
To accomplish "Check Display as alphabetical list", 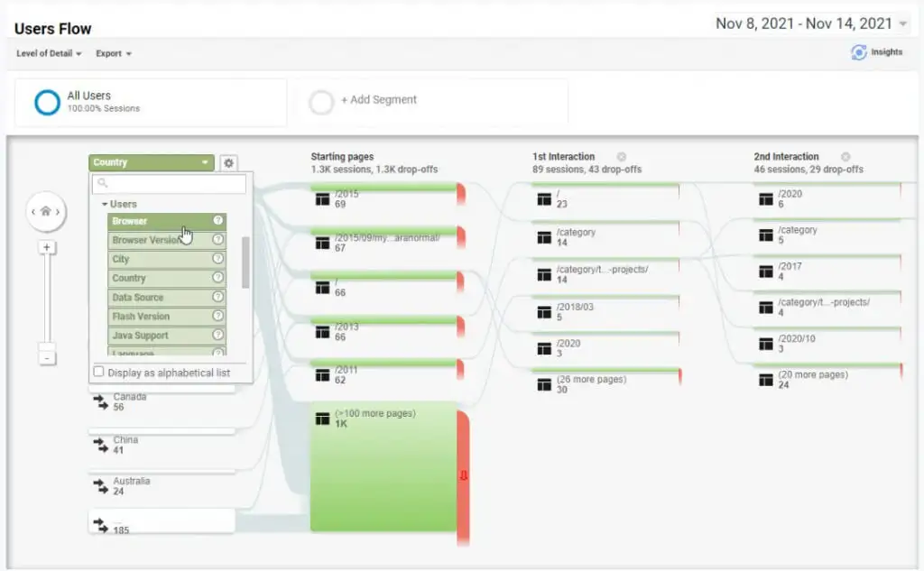I will (98, 372).
